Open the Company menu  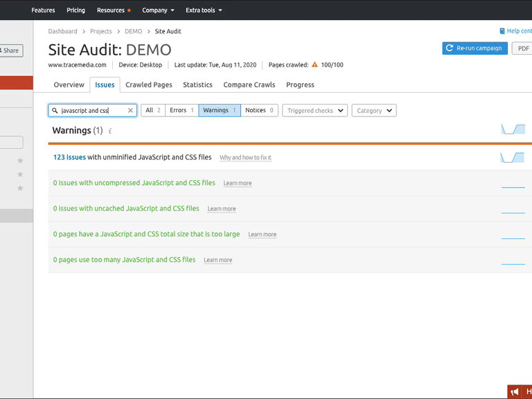158,10
